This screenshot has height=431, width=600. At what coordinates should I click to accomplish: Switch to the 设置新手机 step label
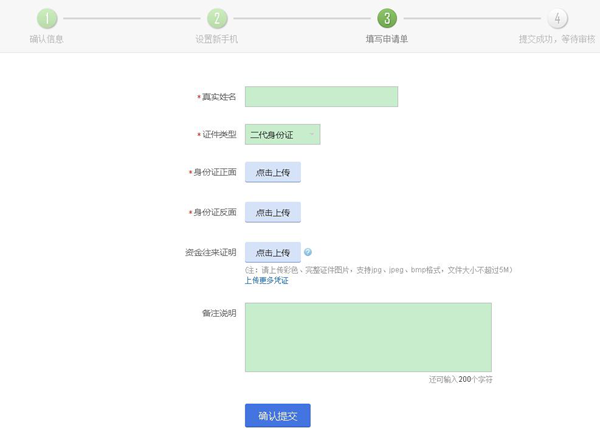(217, 40)
